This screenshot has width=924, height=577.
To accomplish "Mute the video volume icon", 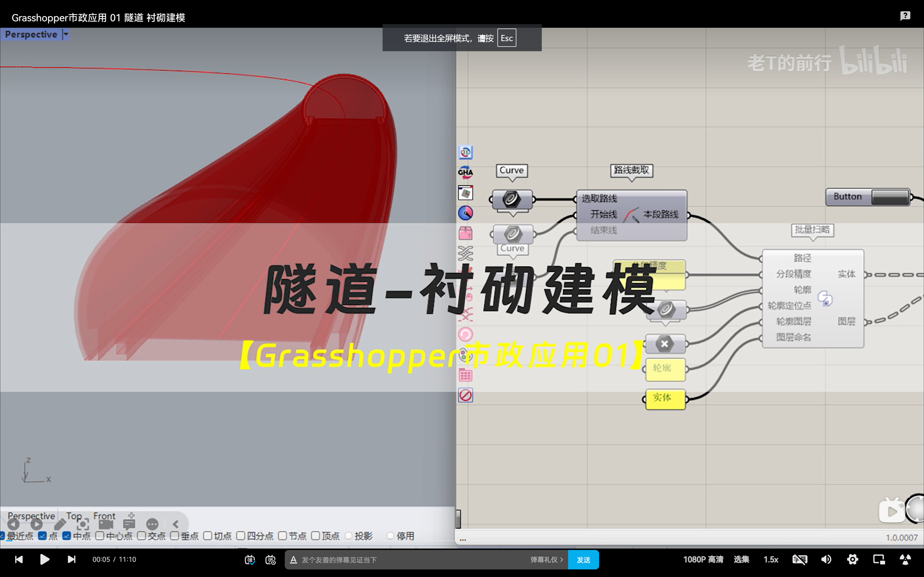I will click(826, 559).
